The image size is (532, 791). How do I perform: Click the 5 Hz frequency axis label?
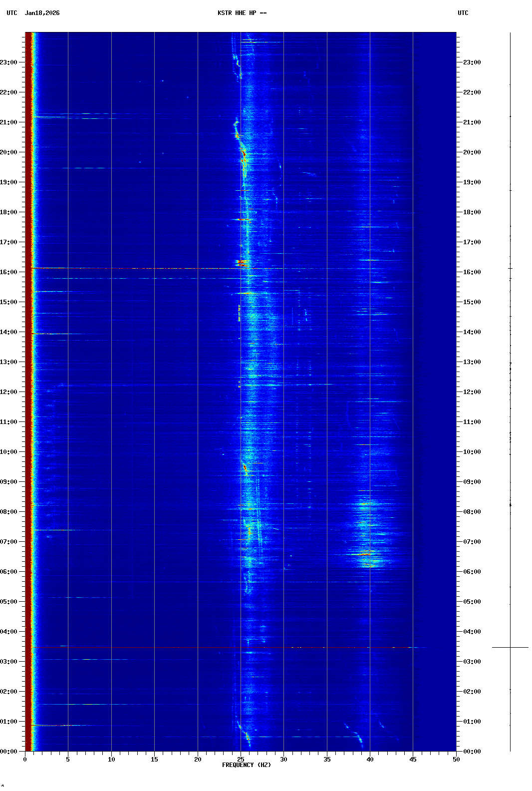tap(68, 759)
